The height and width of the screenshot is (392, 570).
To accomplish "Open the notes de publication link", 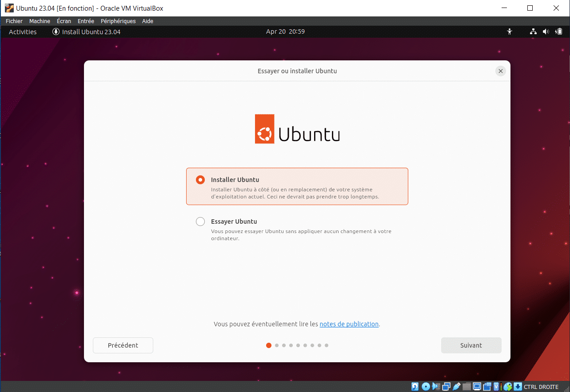I will point(349,324).
